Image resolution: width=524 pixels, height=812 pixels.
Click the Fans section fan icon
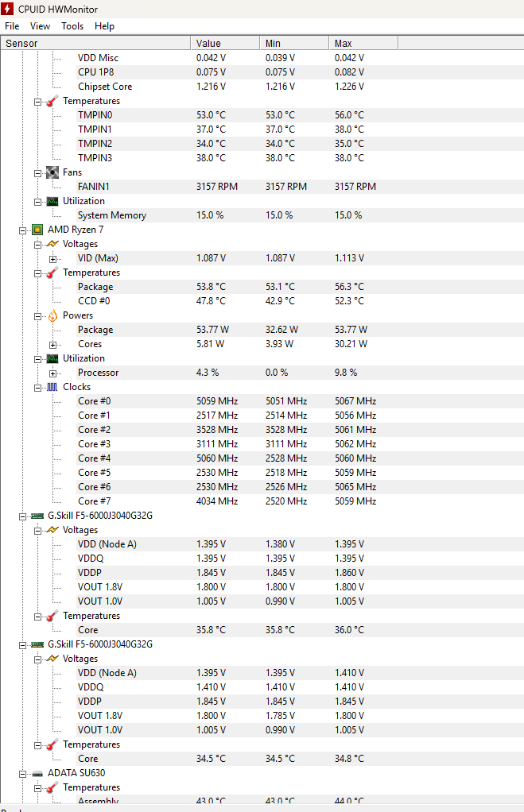[x=52, y=172]
